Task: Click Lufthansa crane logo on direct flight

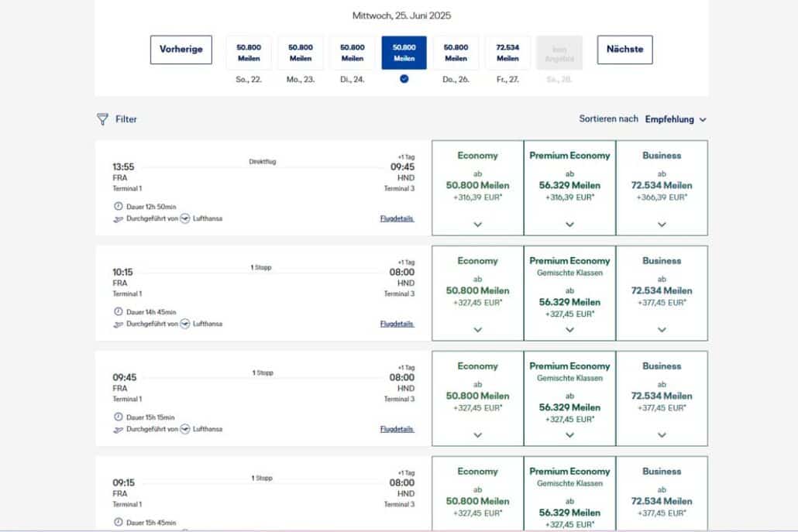Action: click(185, 219)
